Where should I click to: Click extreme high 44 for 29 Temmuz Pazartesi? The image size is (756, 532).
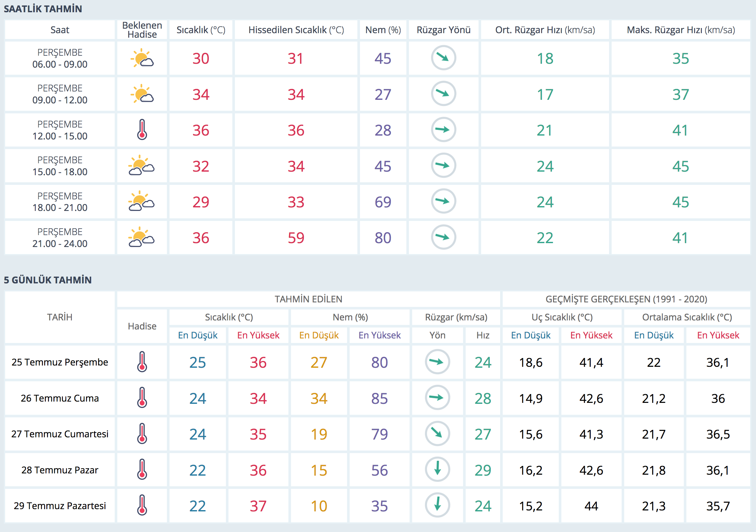(x=591, y=506)
